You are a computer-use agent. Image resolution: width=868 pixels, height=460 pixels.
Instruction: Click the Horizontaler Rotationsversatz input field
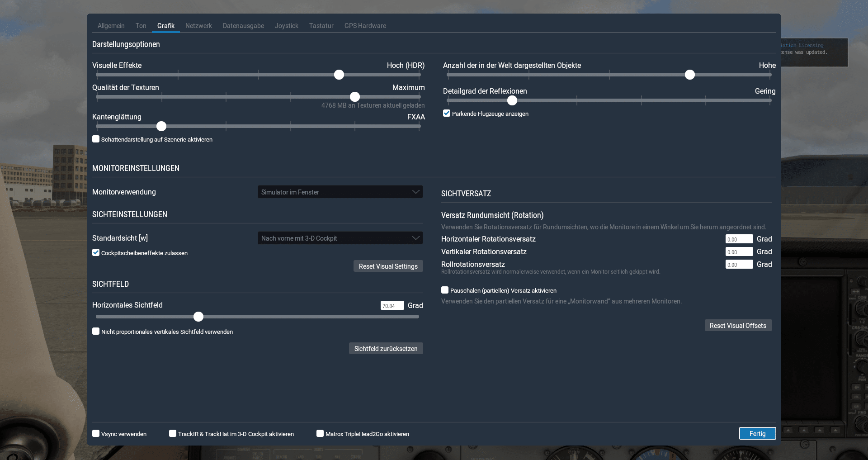click(739, 239)
